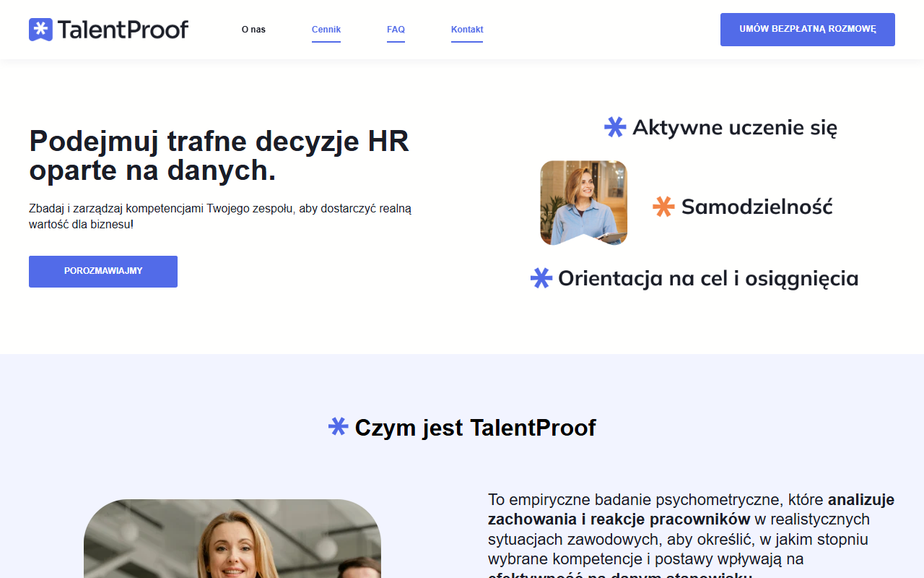
Task: Go to the Cennik page
Action: (x=326, y=30)
